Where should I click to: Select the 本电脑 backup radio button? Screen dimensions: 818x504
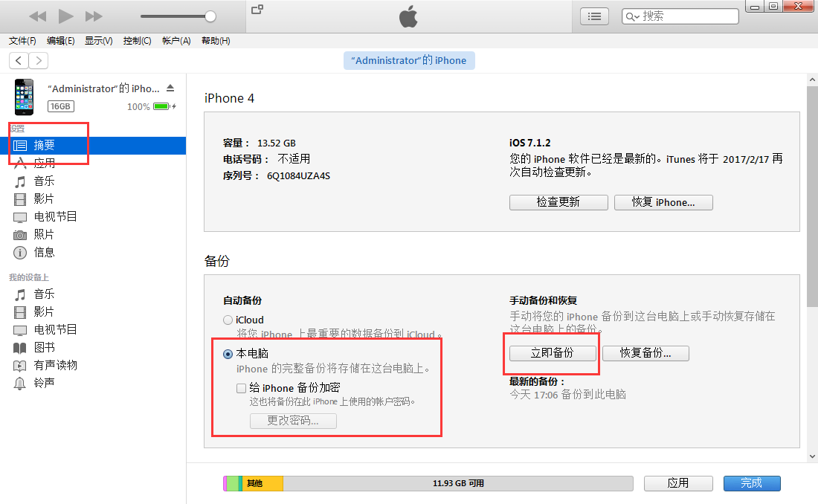228,354
